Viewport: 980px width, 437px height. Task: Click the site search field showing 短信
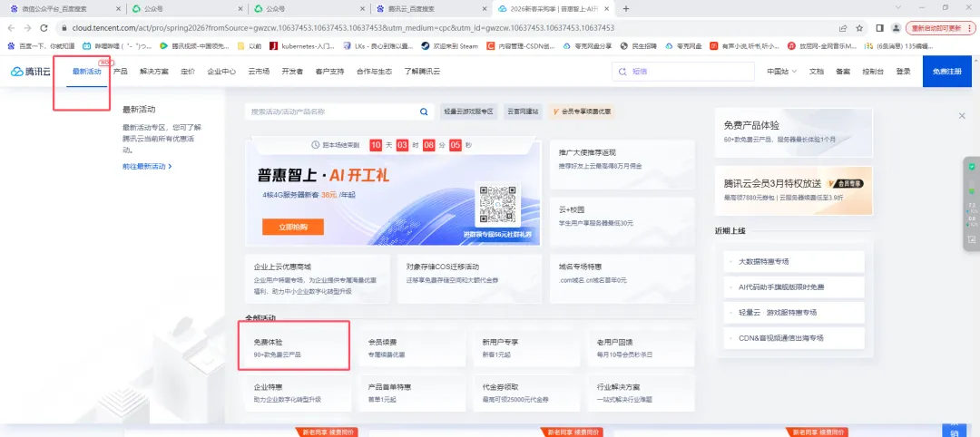pyautogui.click(x=683, y=72)
